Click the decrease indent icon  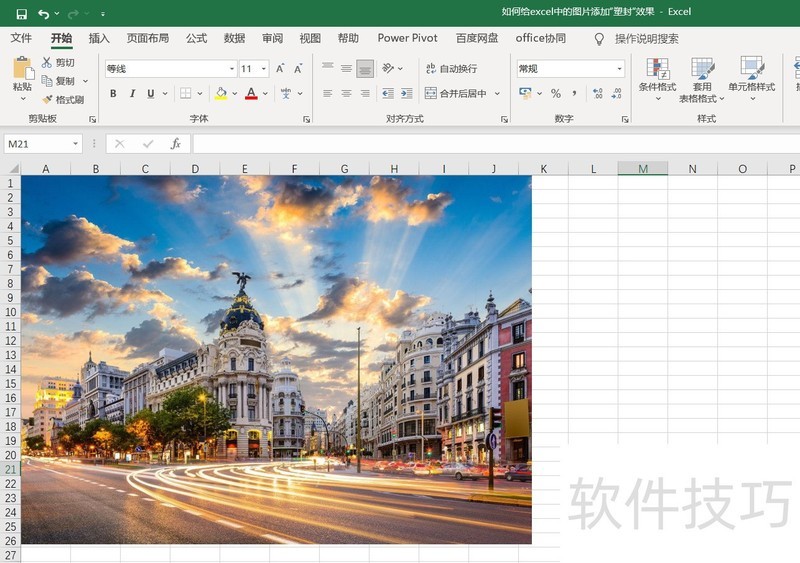(x=388, y=93)
